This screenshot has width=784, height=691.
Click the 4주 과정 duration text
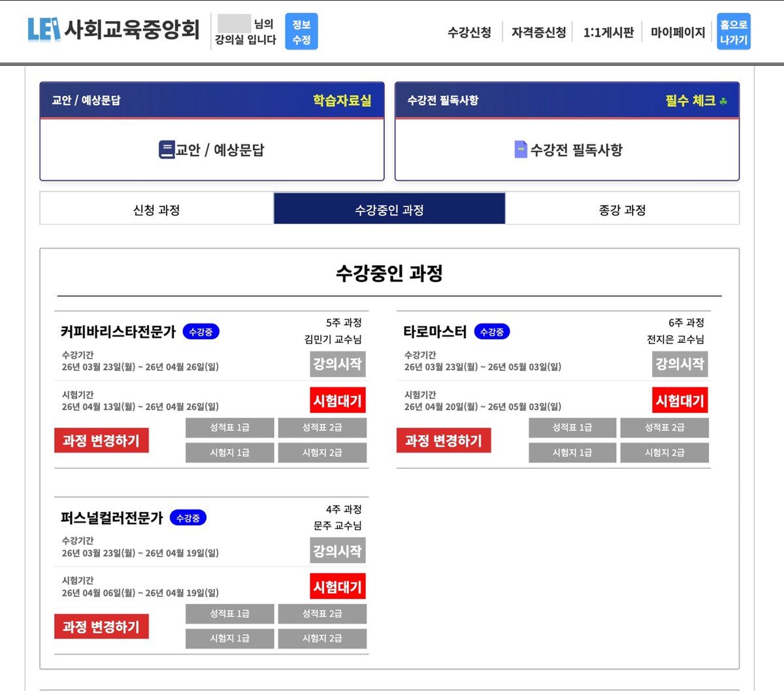[x=344, y=509]
